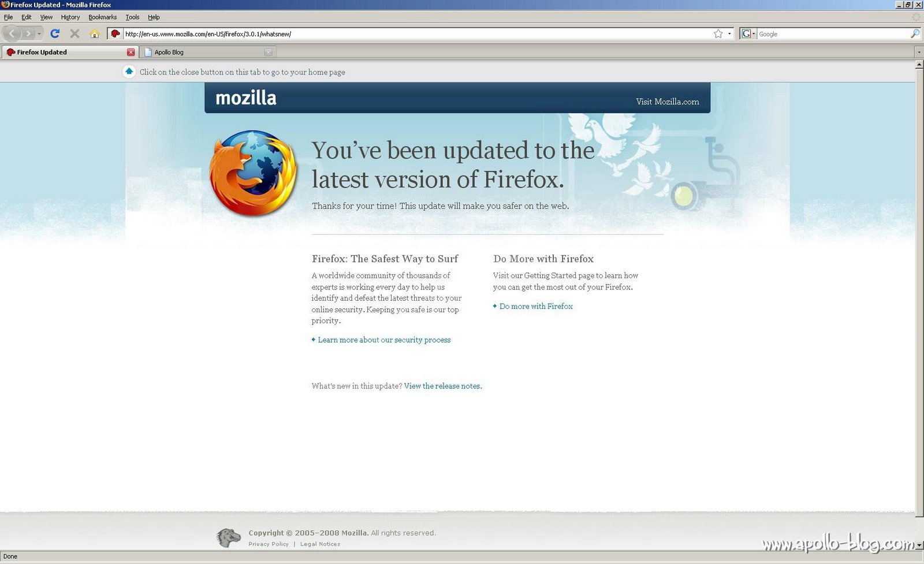Close the Firefox Updated tab
Screen dimensions: 924x564
pyautogui.click(x=131, y=52)
